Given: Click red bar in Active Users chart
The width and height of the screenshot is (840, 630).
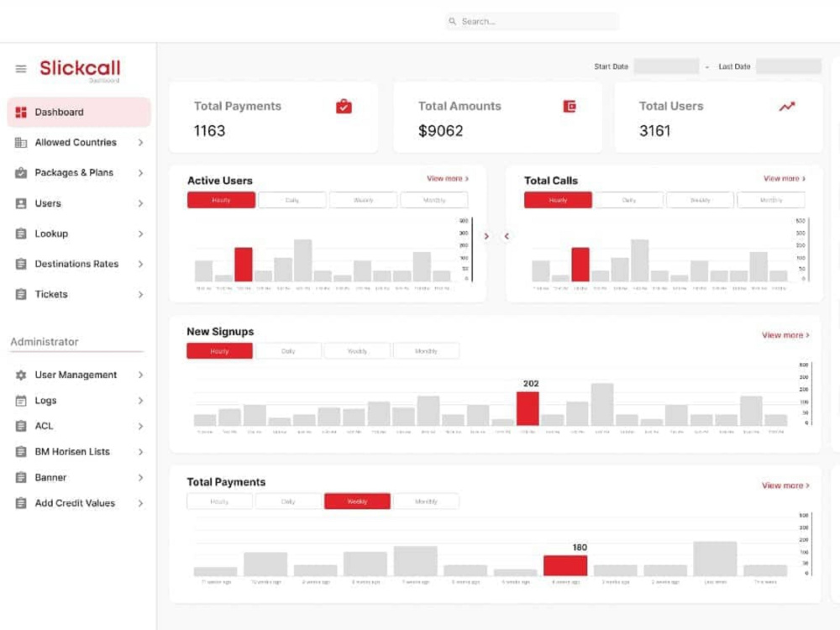Looking at the screenshot, I should coord(244,265).
